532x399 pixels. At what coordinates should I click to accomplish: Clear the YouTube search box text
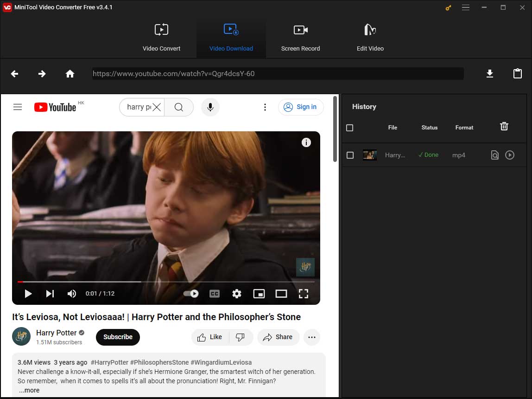pyautogui.click(x=157, y=107)
